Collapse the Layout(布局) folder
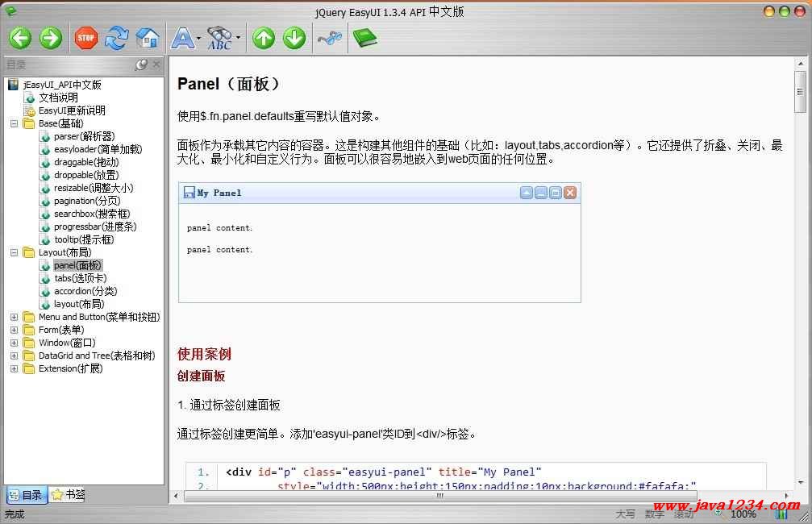This screenshot has height=524, width=812. coord(14,252)
